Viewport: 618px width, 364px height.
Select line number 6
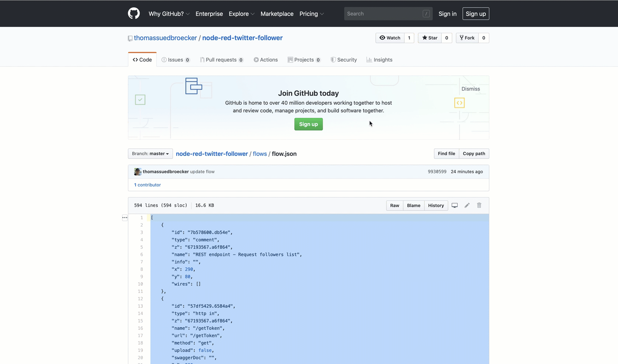tap(141, 255)
